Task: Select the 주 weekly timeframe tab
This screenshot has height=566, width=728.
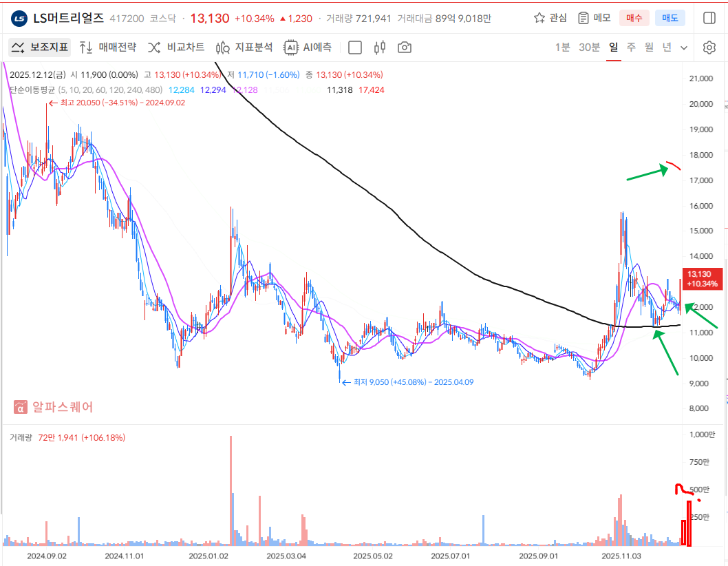Action: [631, 48]
